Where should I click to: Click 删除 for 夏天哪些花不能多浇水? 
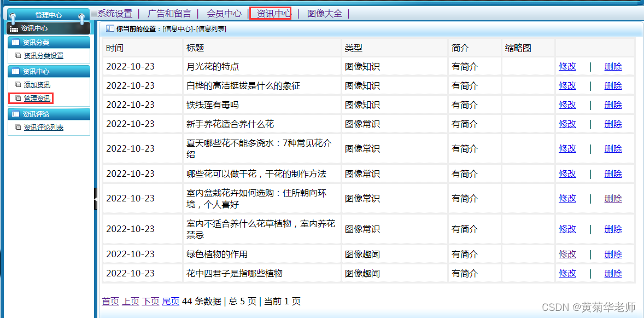pos(613,148)
